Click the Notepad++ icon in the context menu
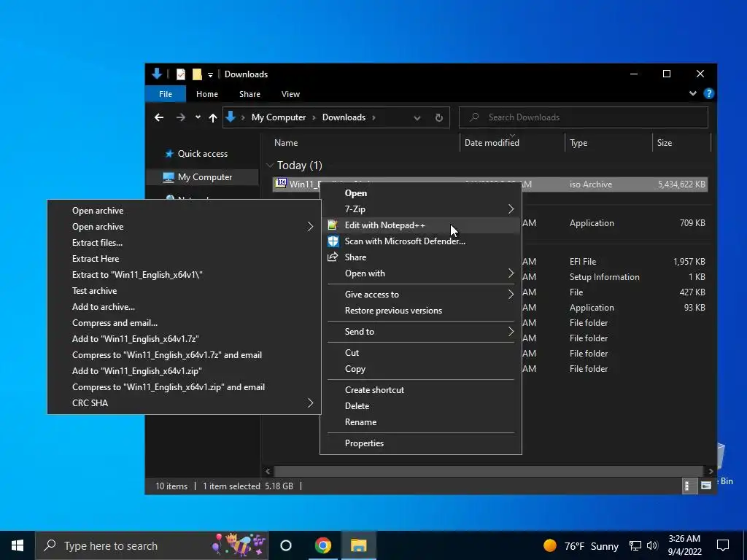 point(333,225)
